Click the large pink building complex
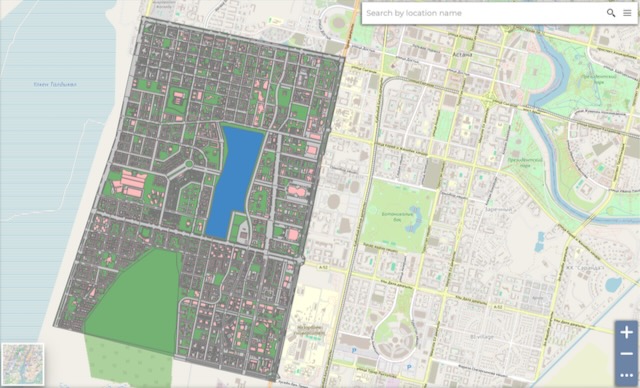The width and height of the screenshot is (640, 388). [133, 184]
